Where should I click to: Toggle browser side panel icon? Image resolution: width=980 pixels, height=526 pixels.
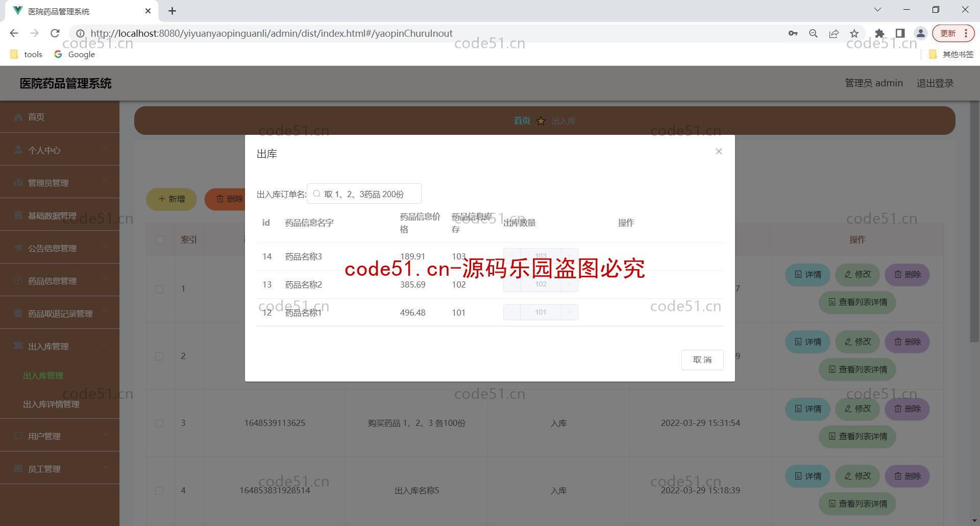point(900,33)
